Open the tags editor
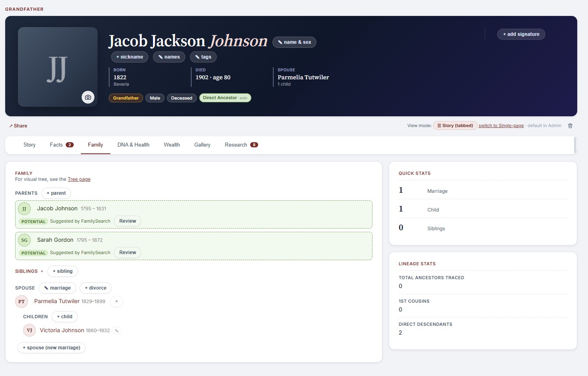 tap(203, 57)
